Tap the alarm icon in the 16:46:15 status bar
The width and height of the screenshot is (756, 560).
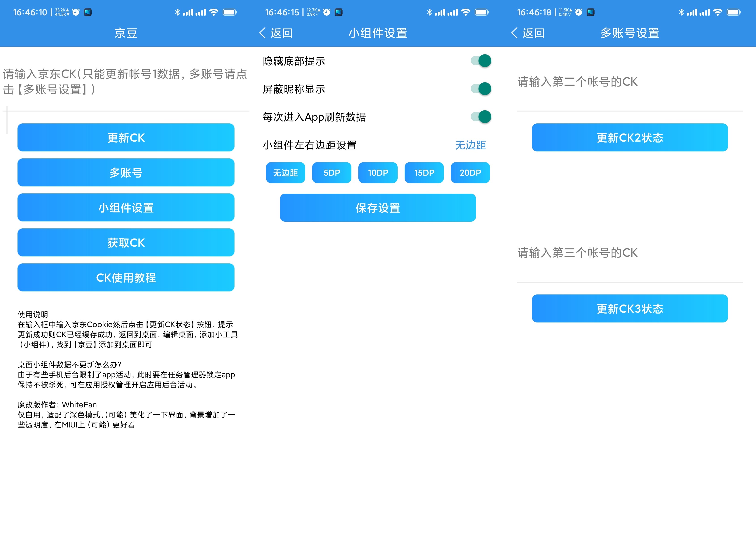326,12
